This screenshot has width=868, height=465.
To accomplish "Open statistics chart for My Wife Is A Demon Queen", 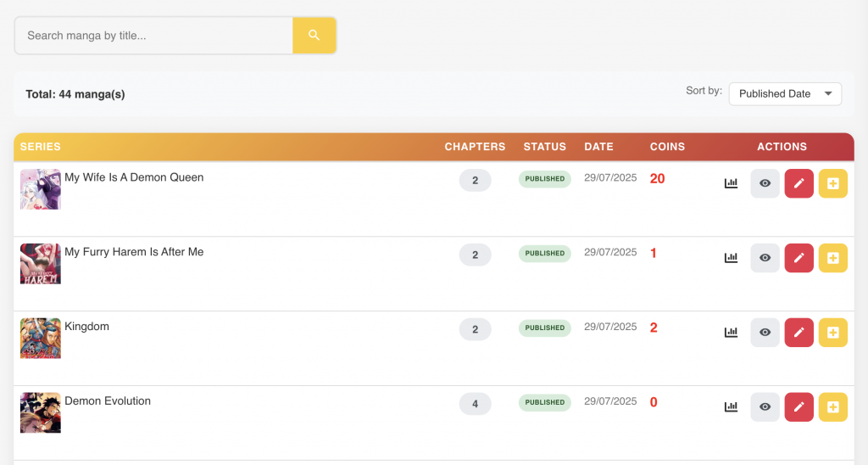I will click(x=731, y=183).
